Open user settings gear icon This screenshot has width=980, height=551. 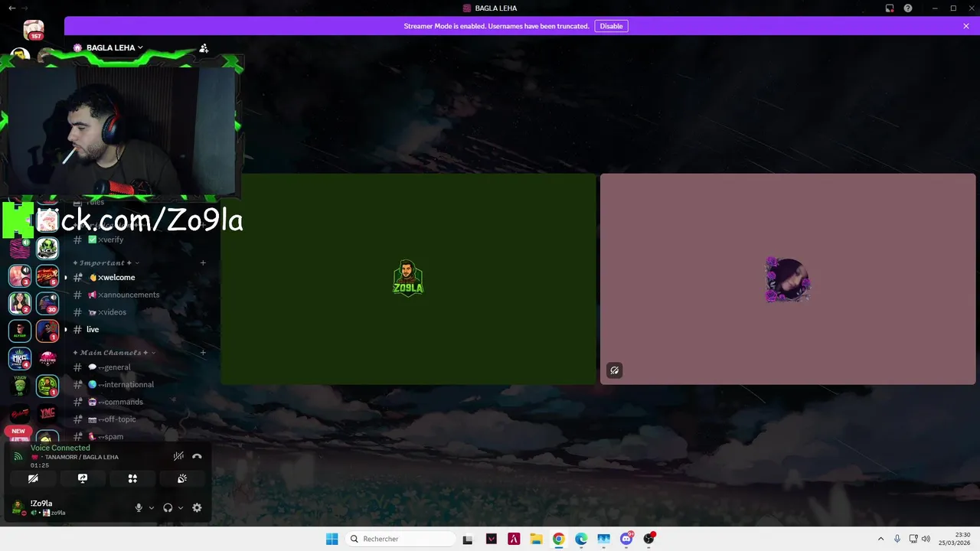point(197,507)
